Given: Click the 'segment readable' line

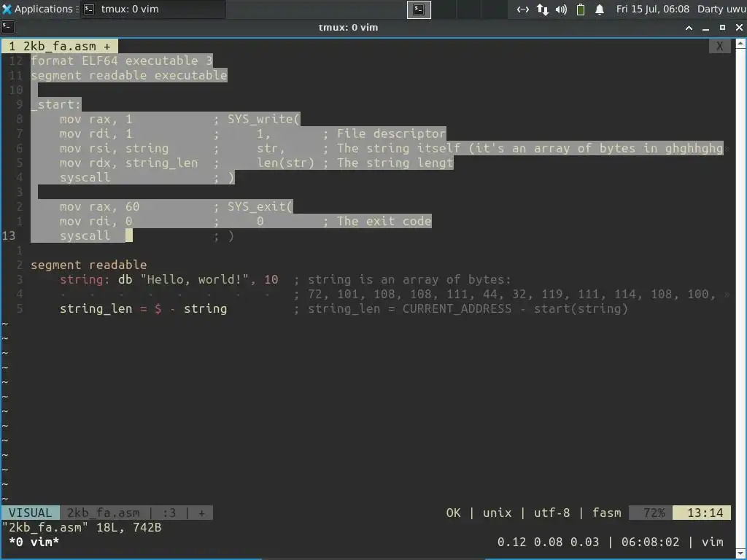Looking at the screenshot, I should tap(88, 265).
